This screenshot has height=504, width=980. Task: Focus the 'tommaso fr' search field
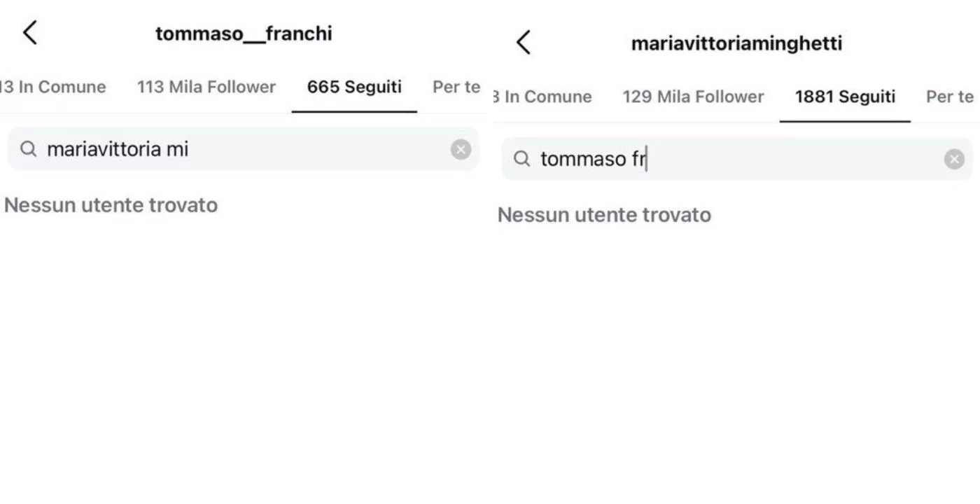tap(736, 159)
